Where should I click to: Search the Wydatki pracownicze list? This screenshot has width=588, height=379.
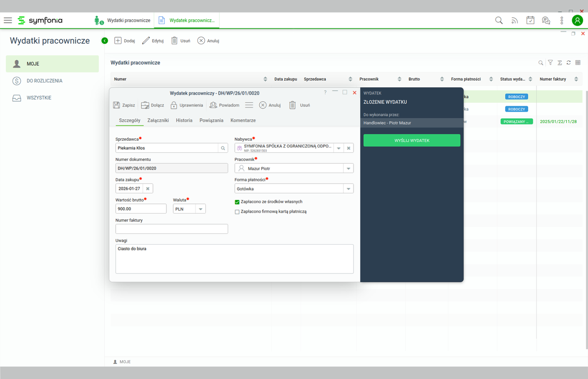coord(541,63)
